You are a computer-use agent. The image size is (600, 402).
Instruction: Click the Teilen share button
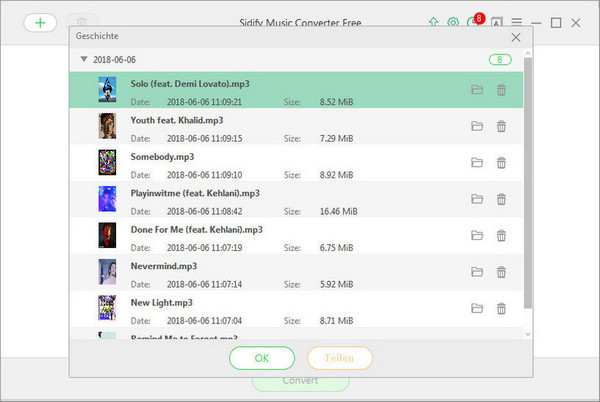[x=340, y=358]
